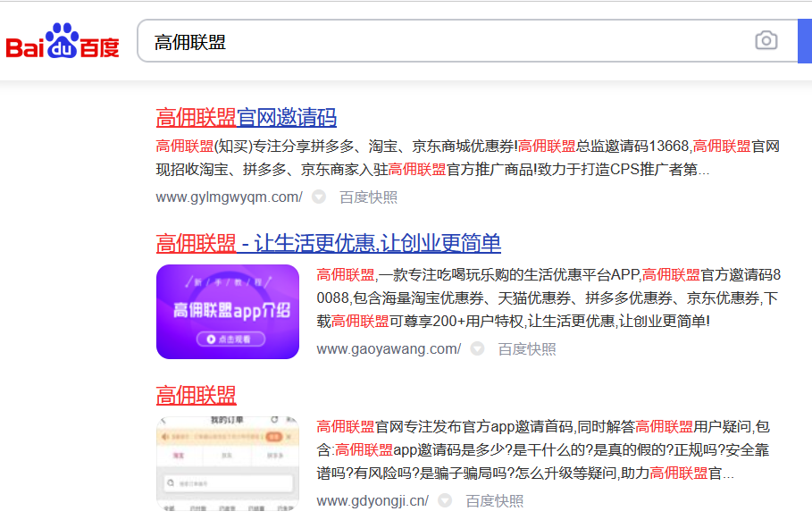This screenshot has height=528, width=812.
Task: Expand dropdown arrow next to www.gaoyawang.com
Action: [478, 348]
